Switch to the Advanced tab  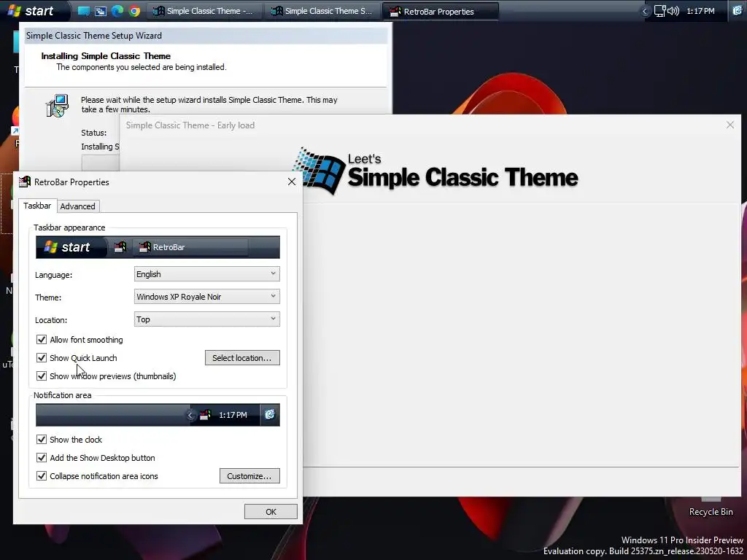77,206
